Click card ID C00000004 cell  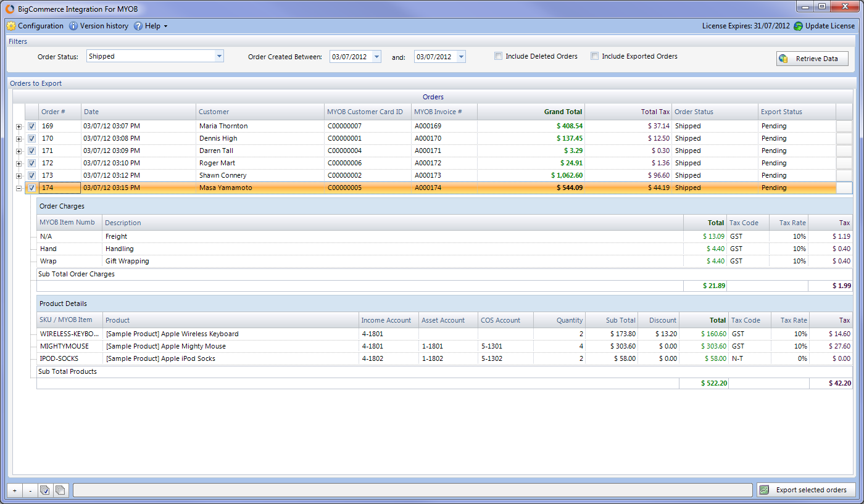click(x=368, y=151)
